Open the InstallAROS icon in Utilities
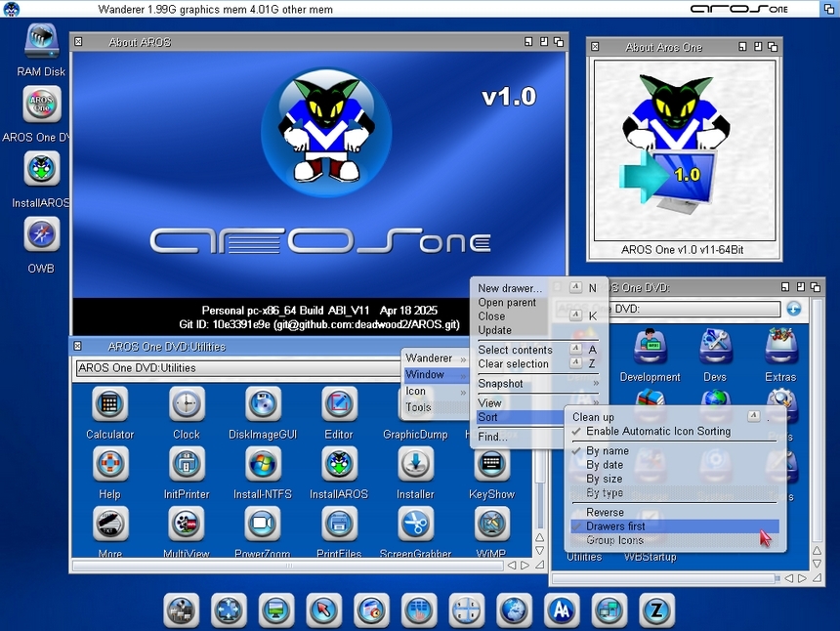840x631 pixels. (x=338, y=464)
